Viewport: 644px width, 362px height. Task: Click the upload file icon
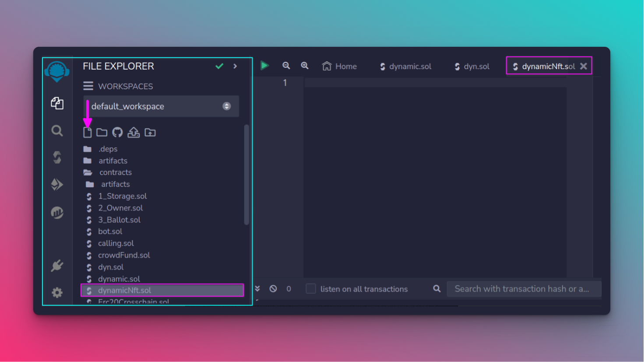coord(134,132)
